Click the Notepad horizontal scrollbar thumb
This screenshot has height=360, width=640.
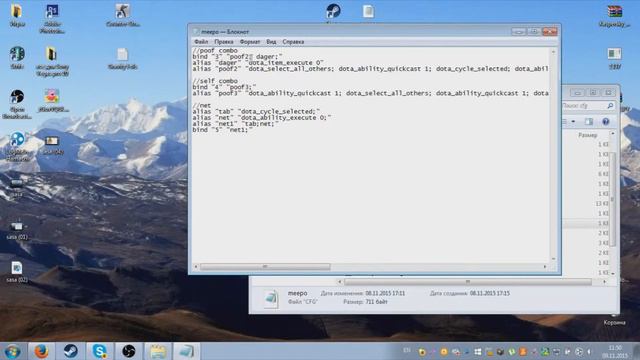[265, 267]
